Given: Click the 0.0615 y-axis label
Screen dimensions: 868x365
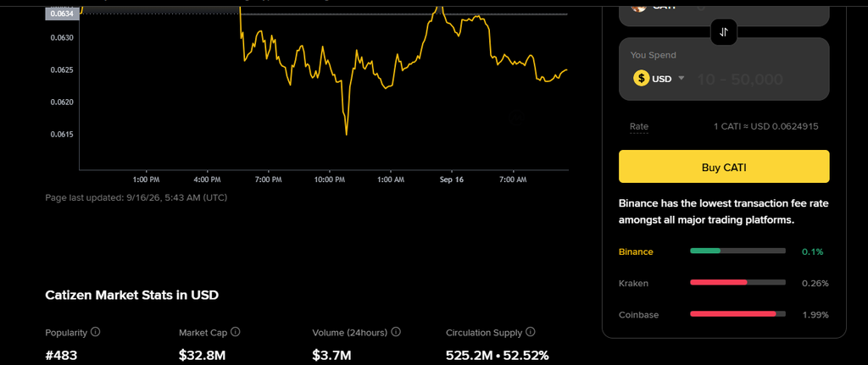Looking at the screenshot, I should [x=63, y=135].
